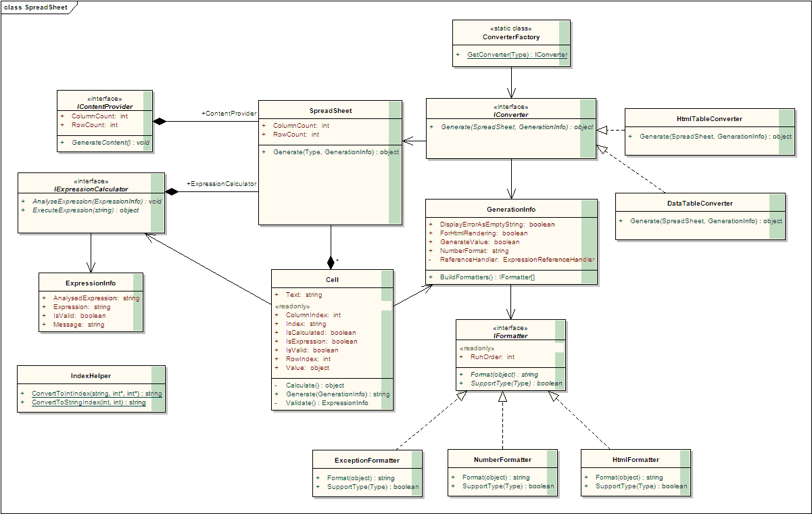Click the Cell class title
This screenshot has width=812, height=514.
click(332, 280)
